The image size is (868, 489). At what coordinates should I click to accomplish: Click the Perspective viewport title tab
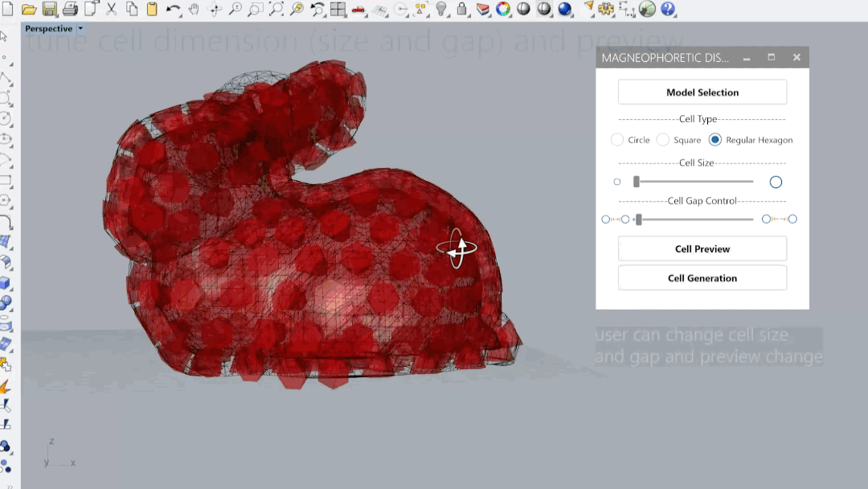point(47,29)
